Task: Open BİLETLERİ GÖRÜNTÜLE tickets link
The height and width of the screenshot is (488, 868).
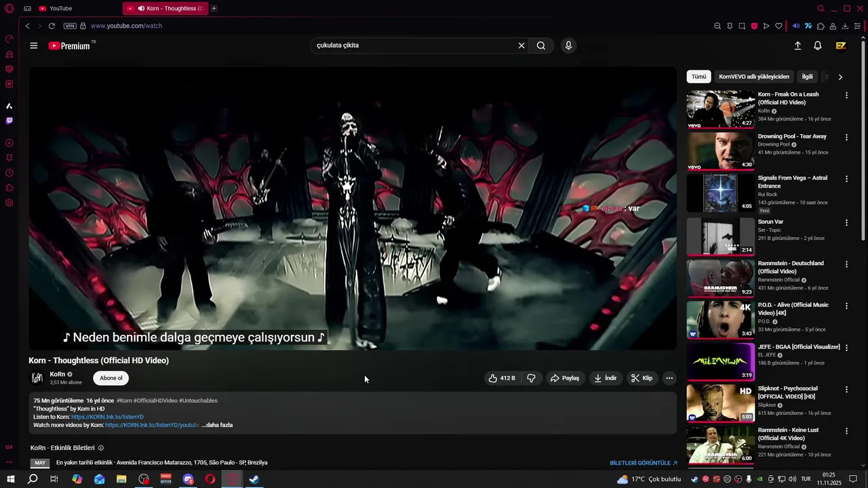Action: click(x=644, y=463)
